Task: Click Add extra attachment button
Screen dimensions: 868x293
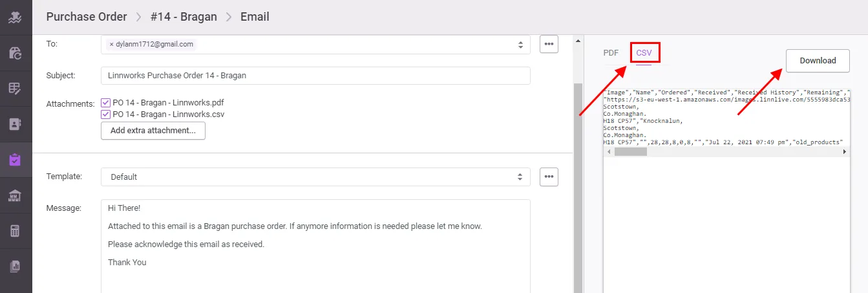Action: click(153, 130)
